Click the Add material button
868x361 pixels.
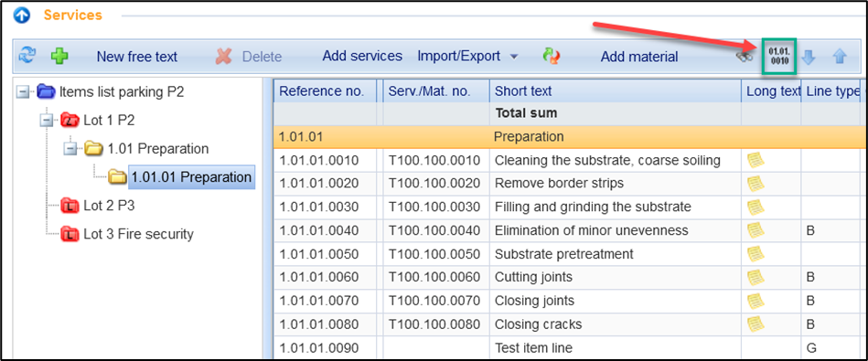tap(639, 57)
